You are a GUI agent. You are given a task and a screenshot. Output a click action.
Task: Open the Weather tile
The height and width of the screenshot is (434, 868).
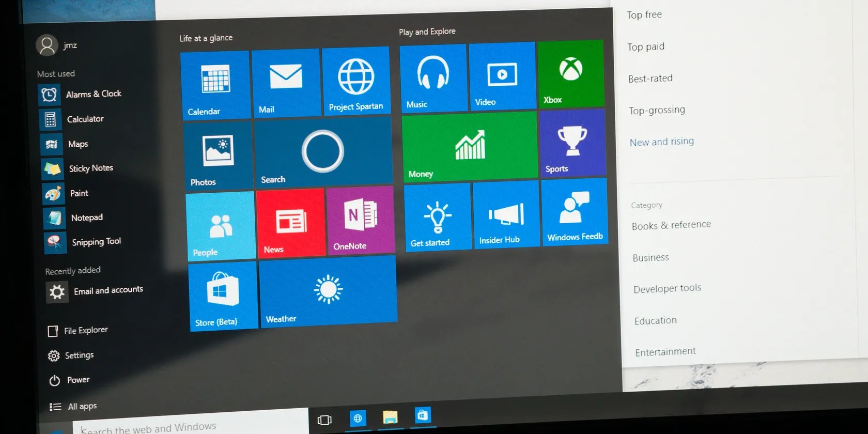(329, 291)
